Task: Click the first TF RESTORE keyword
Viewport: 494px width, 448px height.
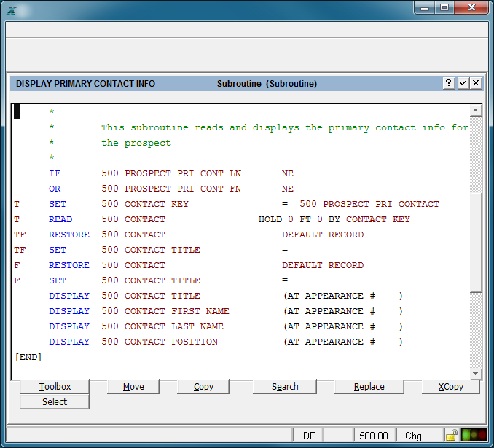Action: coord(69,235)
